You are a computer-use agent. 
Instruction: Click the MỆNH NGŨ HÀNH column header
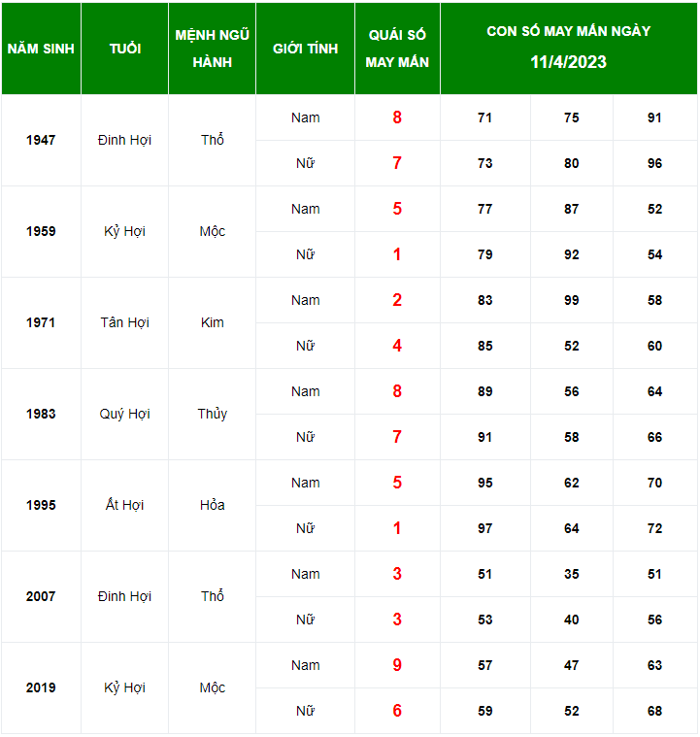pyautogui.click(x=212, y=48)
